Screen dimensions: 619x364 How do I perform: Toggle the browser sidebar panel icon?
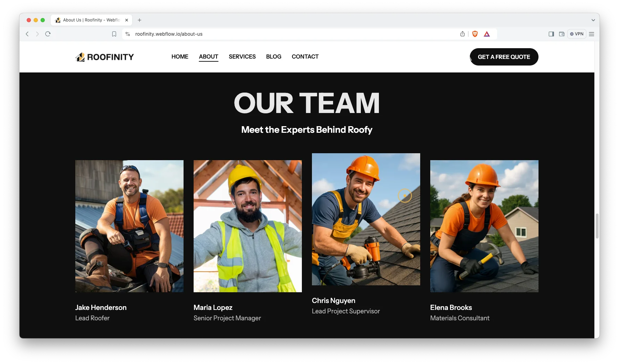point(551,34)
